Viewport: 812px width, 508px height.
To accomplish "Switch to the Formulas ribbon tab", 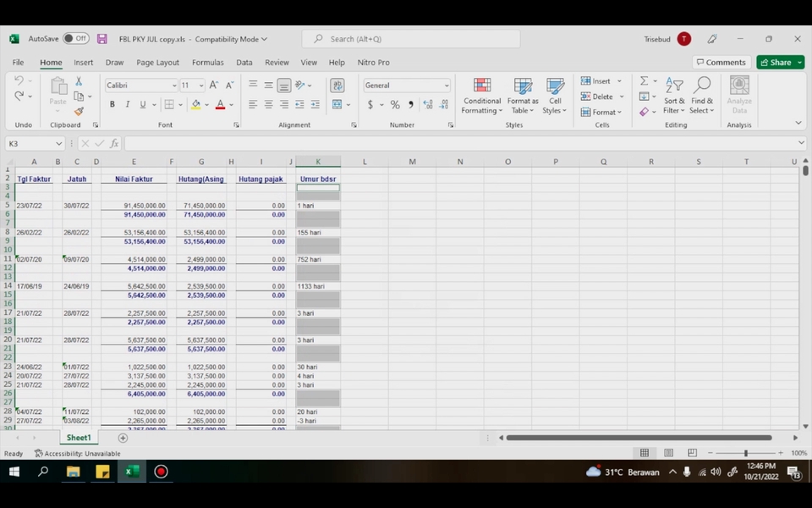I will pos(207,62).
